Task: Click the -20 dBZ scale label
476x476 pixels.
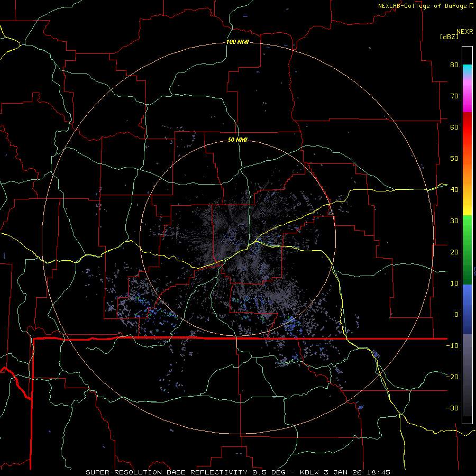Action: point(452,377)
